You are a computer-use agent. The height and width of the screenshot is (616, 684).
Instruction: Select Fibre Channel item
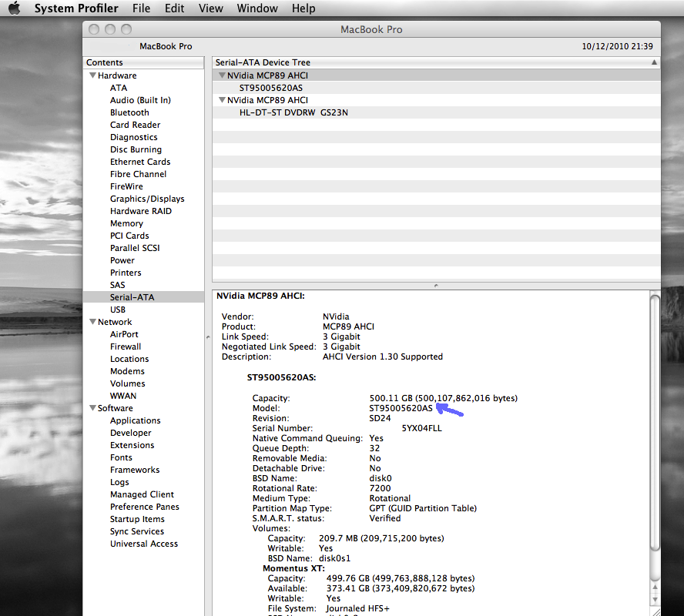(x=139, y=174)
